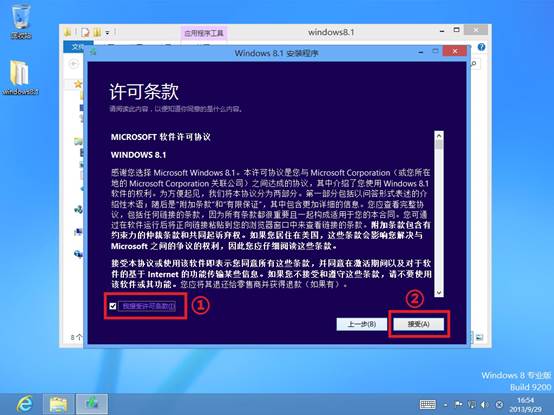Viewport: 554px width, 415px height.
Task: Minimize the Windows 8.1 setup dialog
Action: click(x=420, y=52)
